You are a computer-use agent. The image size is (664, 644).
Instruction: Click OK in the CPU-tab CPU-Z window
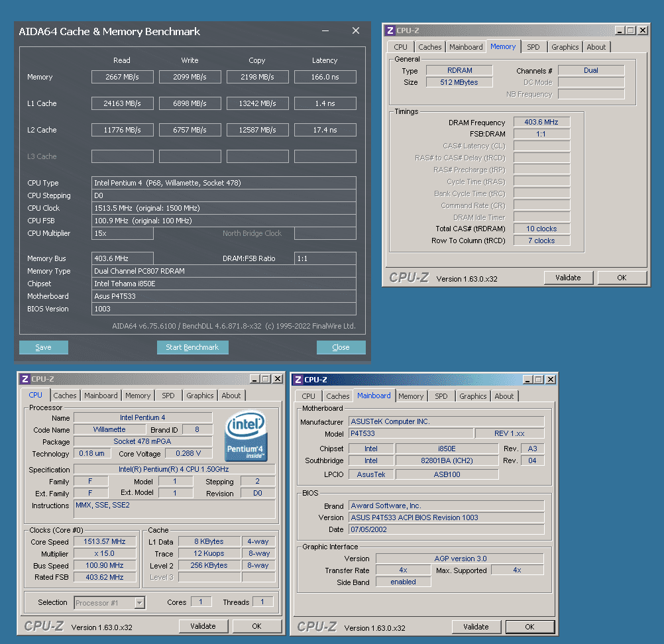pos(256,626)
